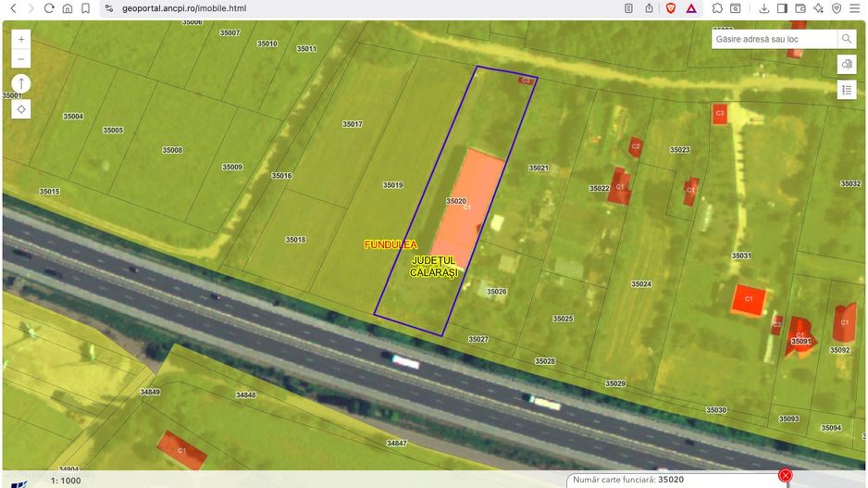868x488 pixels.
Task: Click the locate my position button
Action: (21, 108)
